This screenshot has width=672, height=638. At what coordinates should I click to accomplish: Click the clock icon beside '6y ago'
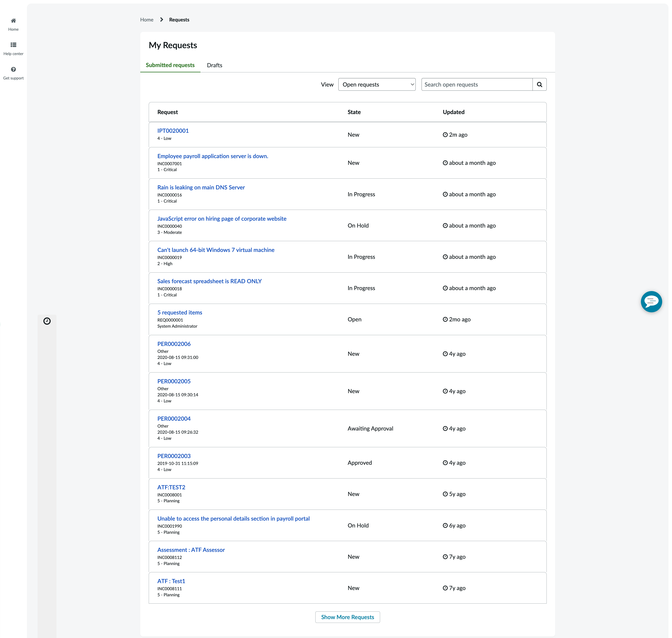tap(445, 526)
